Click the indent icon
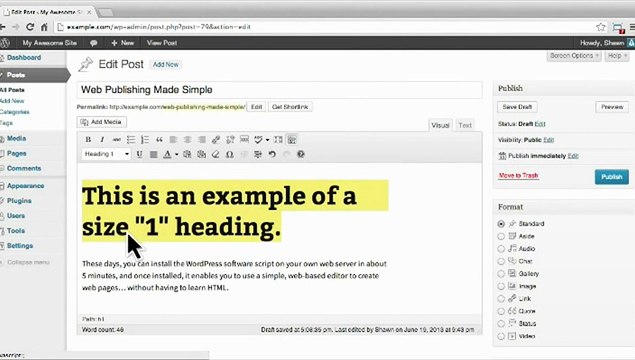The height and width of the screenshot is (360, 635). [x=258, y=154]
